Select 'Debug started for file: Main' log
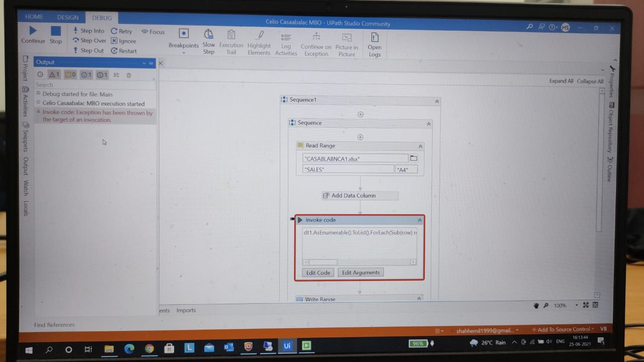This screenshot has width=644, height=362. (x=77, y=94)
